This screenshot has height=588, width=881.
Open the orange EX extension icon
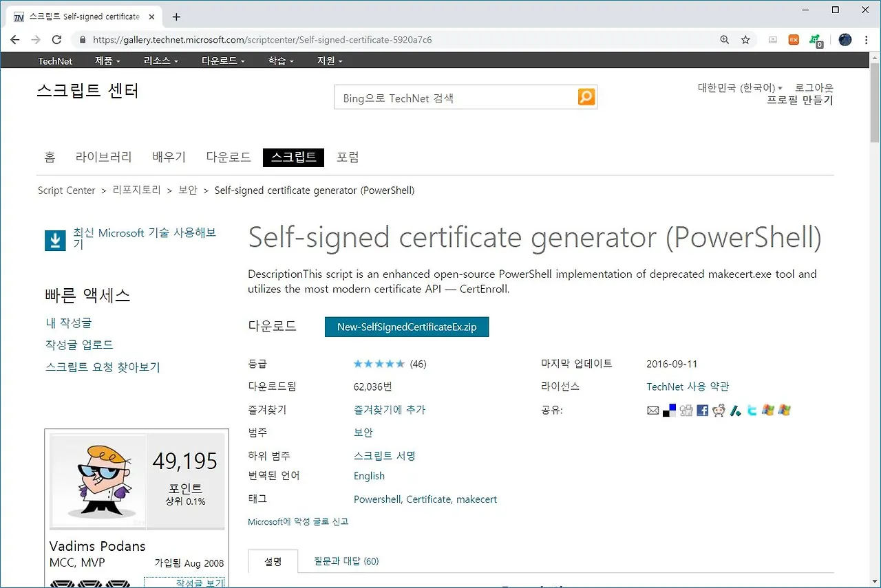pos(794,40)
